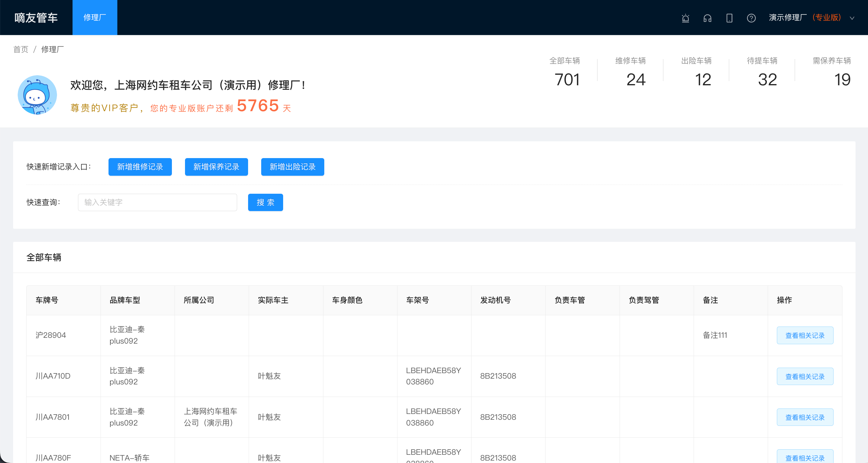Go to 首页 in breadcrumb

[21, 49]
